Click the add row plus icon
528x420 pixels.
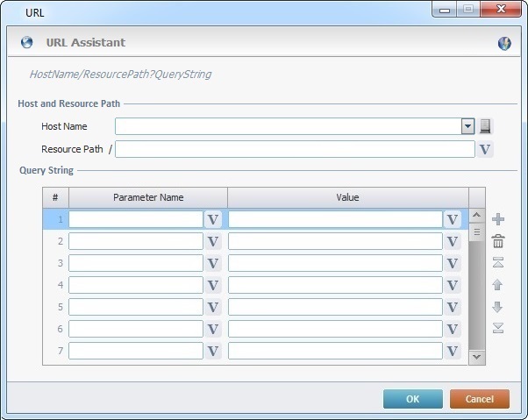pyautogui.click(x=498, y=219)
